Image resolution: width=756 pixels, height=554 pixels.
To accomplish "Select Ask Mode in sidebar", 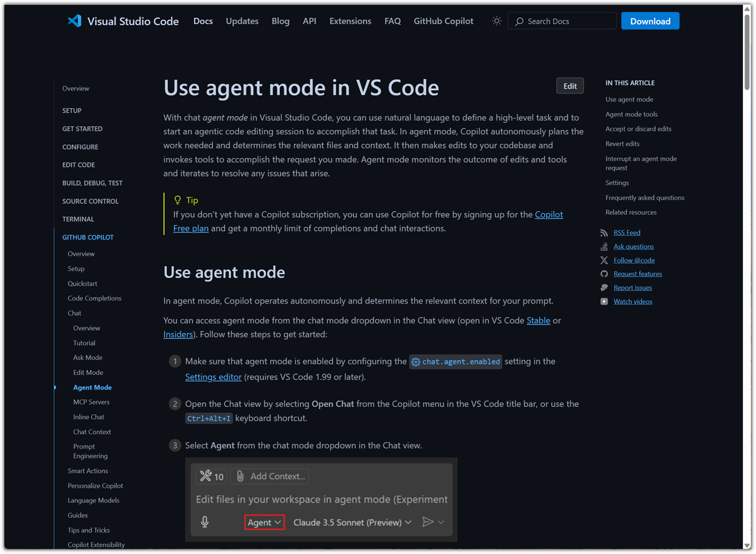I will point(88,358).
